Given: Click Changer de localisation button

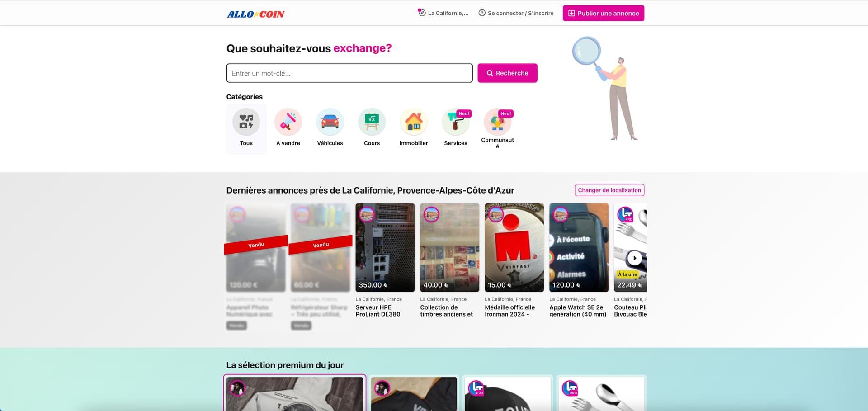Looking at the screenshot, I should pos(609,190).
